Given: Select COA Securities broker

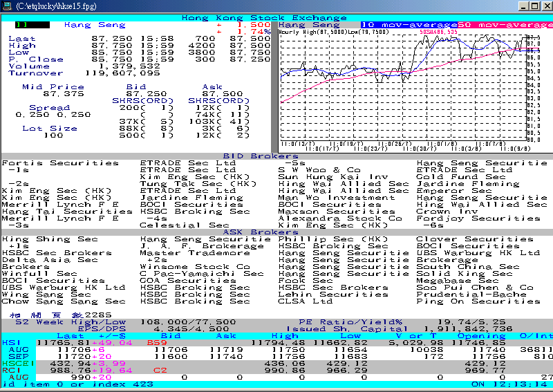Looking at the screenshot, I should (188, 281).
